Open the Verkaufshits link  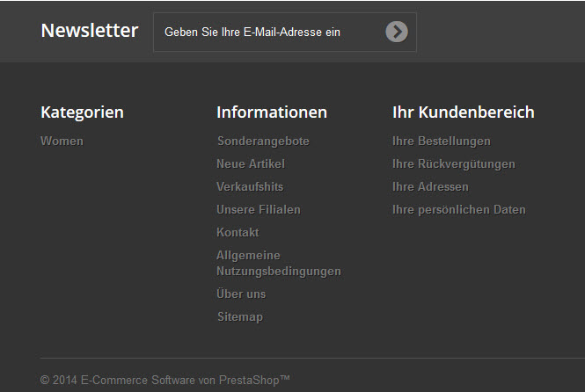click(x=250, y=186)
